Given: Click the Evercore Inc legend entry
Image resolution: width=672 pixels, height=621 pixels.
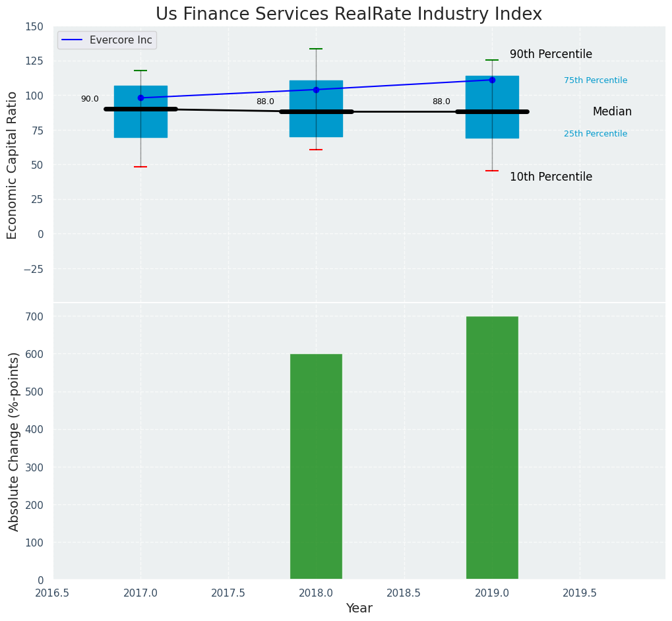Looking at the screenshot, I should [107, 40].
